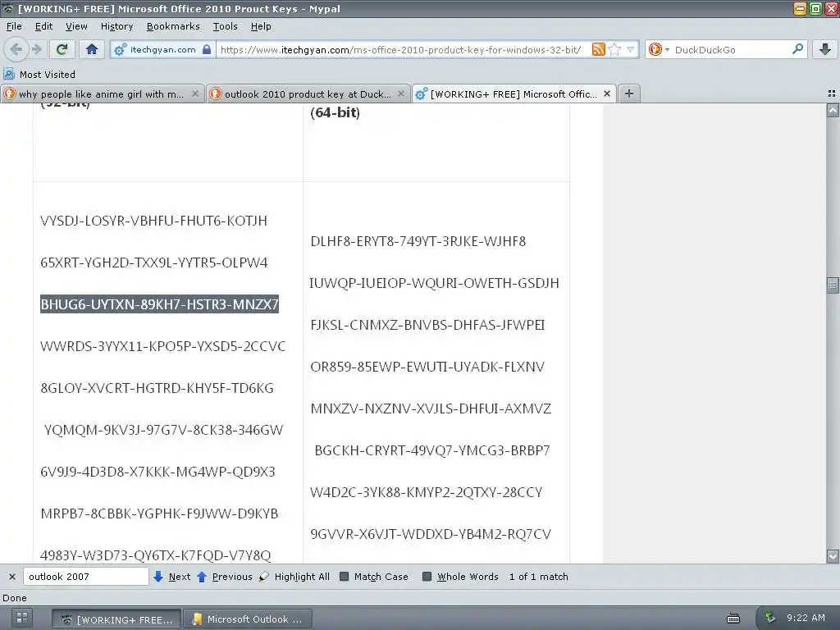Click key MNXZV-NXZNV-XVJLS-DHFUI-AXMVZ
840x630 pixels.
click(431, 409)
